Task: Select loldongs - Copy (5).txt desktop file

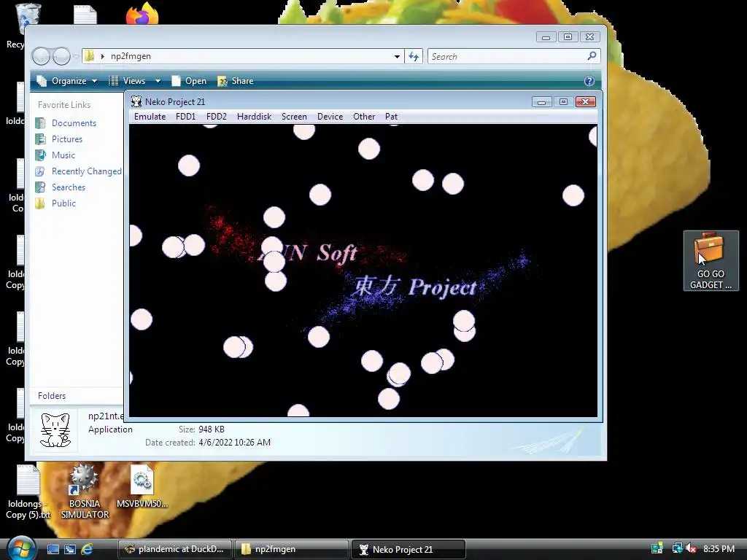Action: point(28,492)
